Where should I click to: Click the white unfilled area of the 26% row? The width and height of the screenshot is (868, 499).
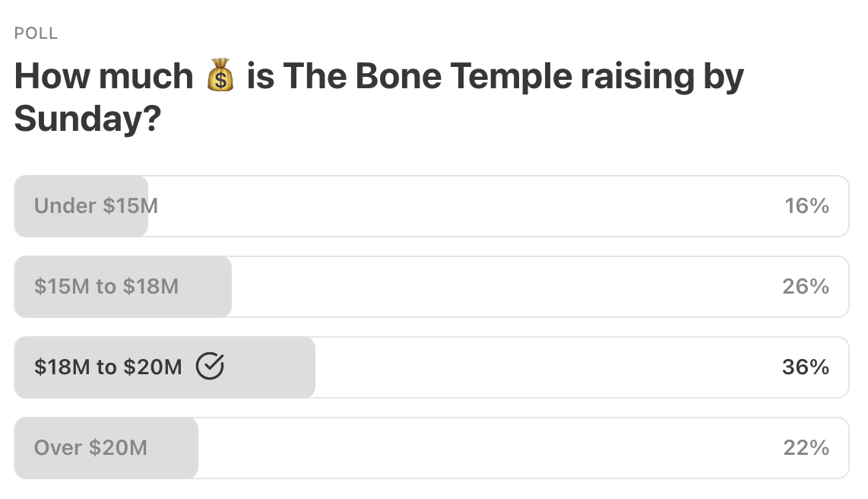pos(505,286)
